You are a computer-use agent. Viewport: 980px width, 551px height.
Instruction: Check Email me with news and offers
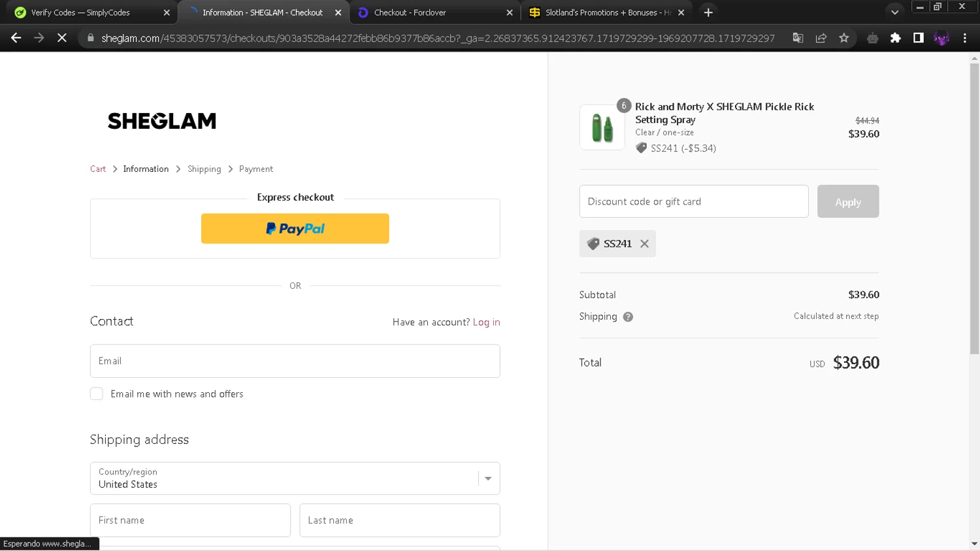click(97, 393)
